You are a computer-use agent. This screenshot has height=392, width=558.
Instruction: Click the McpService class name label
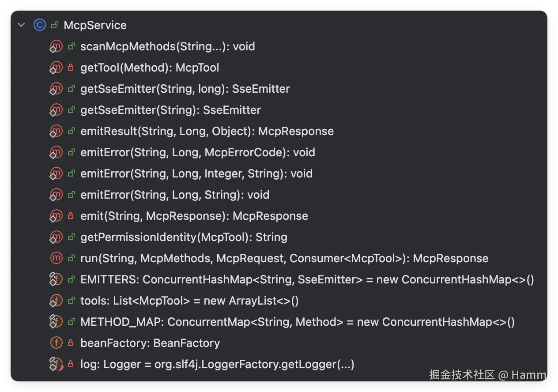tap(95, 25)
